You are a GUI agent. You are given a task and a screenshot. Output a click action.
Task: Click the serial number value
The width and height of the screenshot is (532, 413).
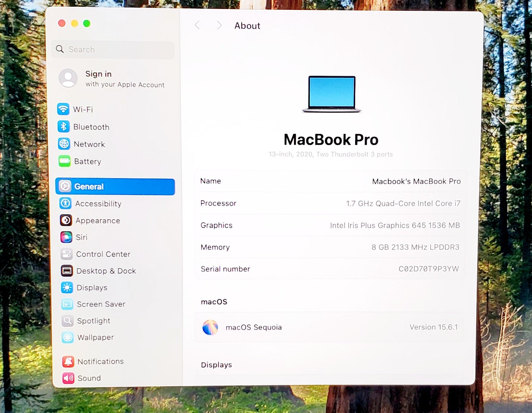428,269
